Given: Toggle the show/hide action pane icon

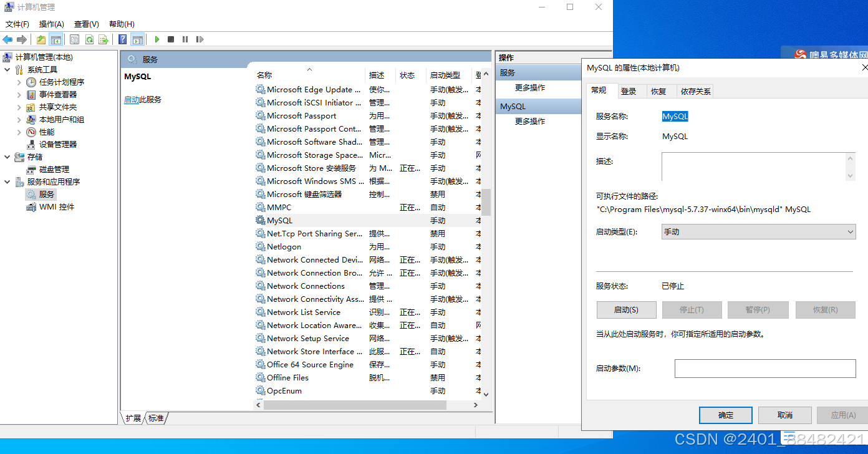Looking at the screenshot, I should pos(138,39).
